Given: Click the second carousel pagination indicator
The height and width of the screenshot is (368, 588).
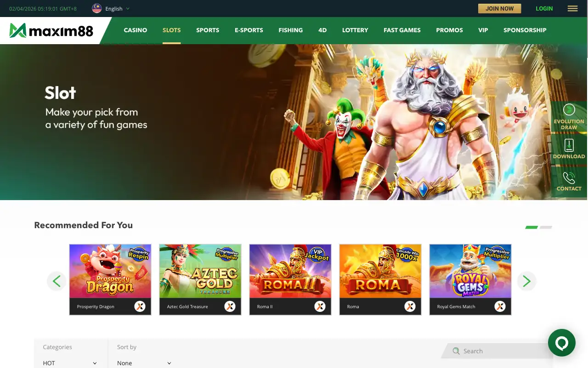Looking at the screenshot, I should 546,227.
